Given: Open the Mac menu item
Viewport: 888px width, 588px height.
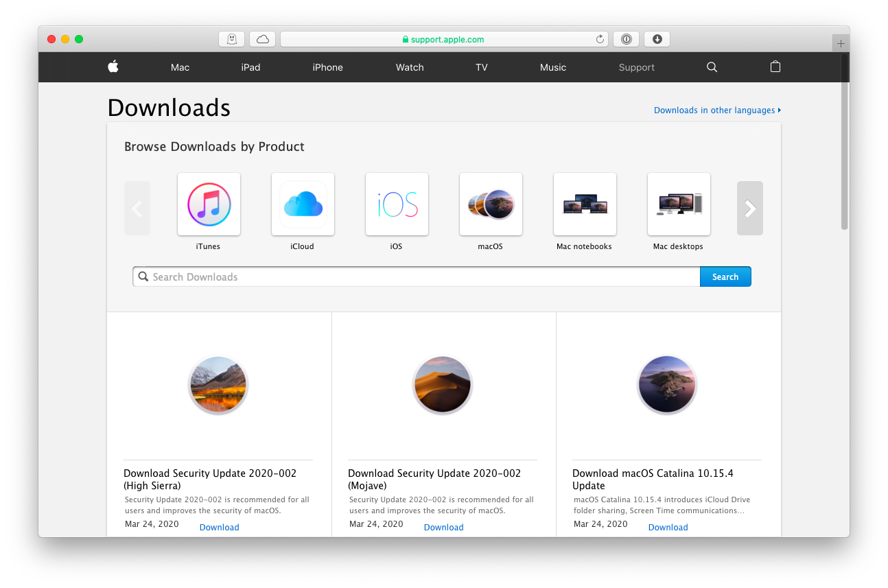Looking at the screenshot, I should pos(180,67).
